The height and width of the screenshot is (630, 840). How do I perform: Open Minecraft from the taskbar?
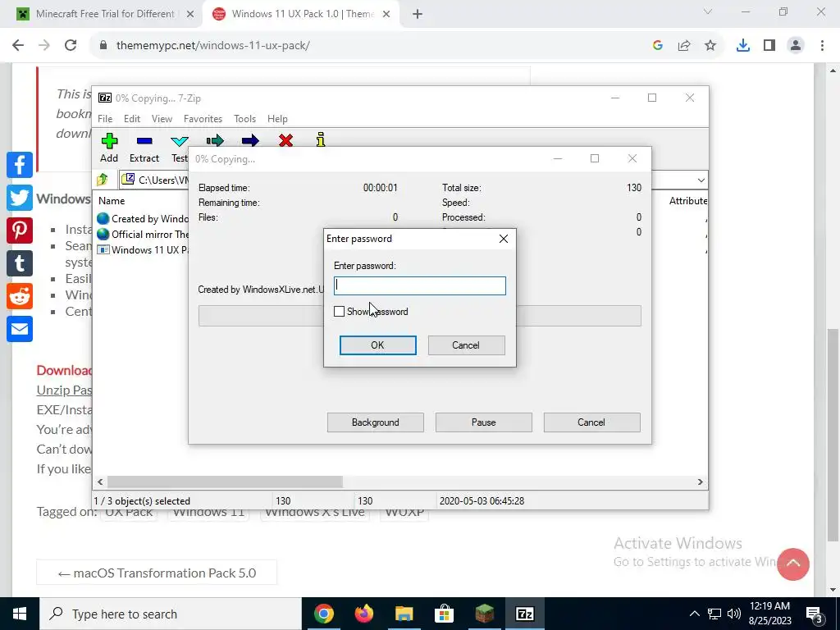(x=484, y=614)
